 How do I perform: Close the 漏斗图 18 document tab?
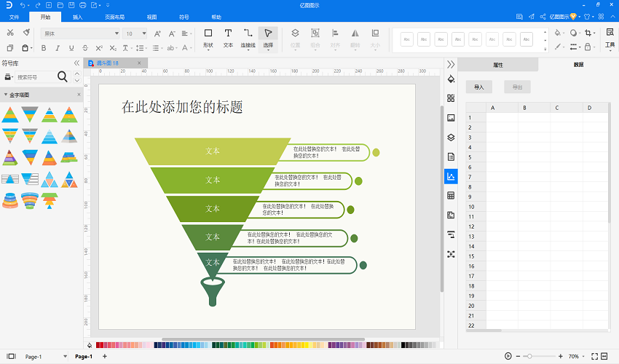coord(139,63)
